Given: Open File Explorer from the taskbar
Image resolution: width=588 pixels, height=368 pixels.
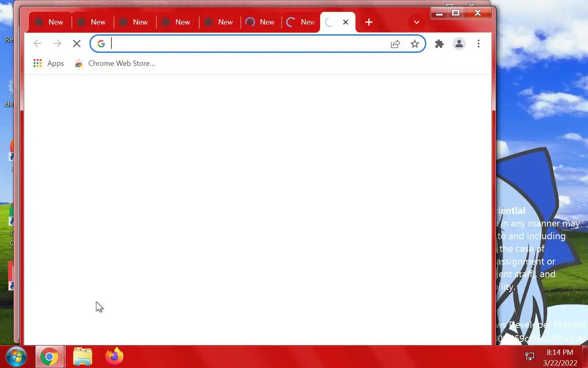Looking at the screenshot, I should pos(83,357).
